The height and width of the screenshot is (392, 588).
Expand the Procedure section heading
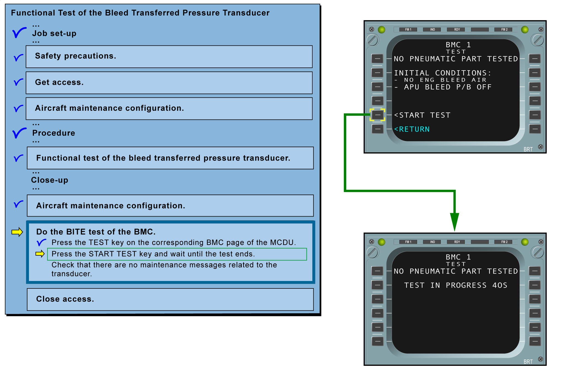[x=53, y=133]
